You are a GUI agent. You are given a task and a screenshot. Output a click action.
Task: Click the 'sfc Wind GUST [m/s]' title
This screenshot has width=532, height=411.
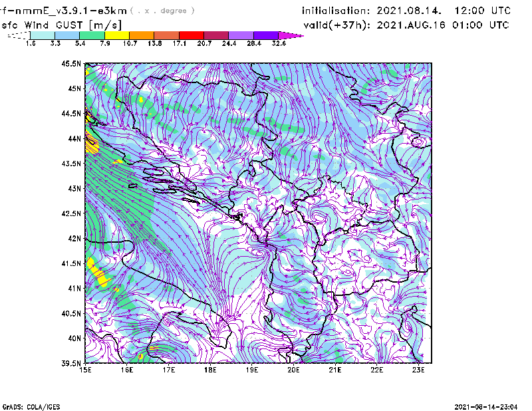coord(61,25)
